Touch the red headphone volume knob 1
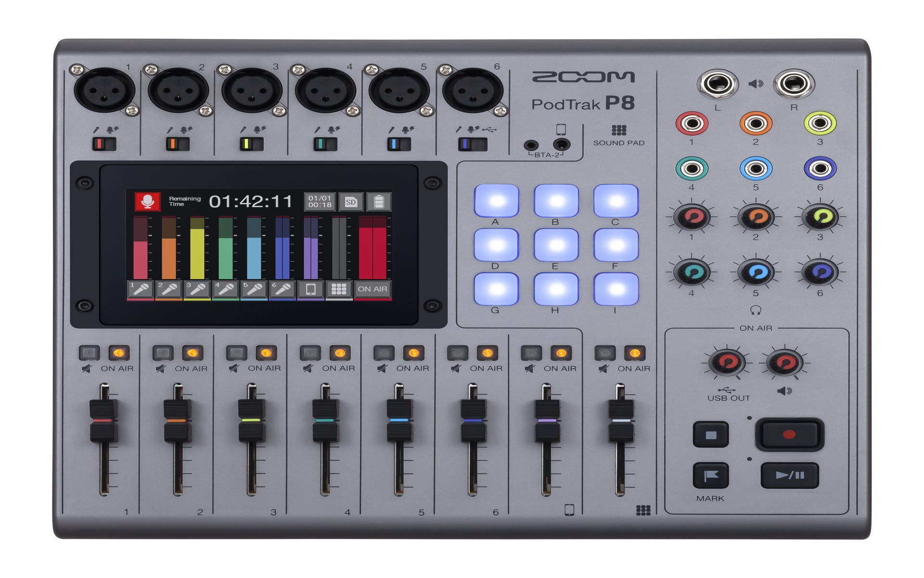924x578 pixels. coord(692,217)
